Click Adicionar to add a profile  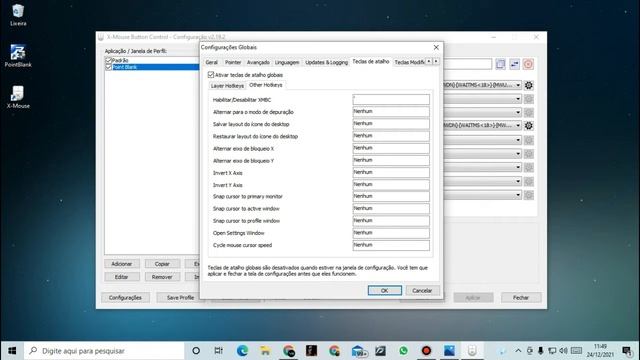[122, 264]
